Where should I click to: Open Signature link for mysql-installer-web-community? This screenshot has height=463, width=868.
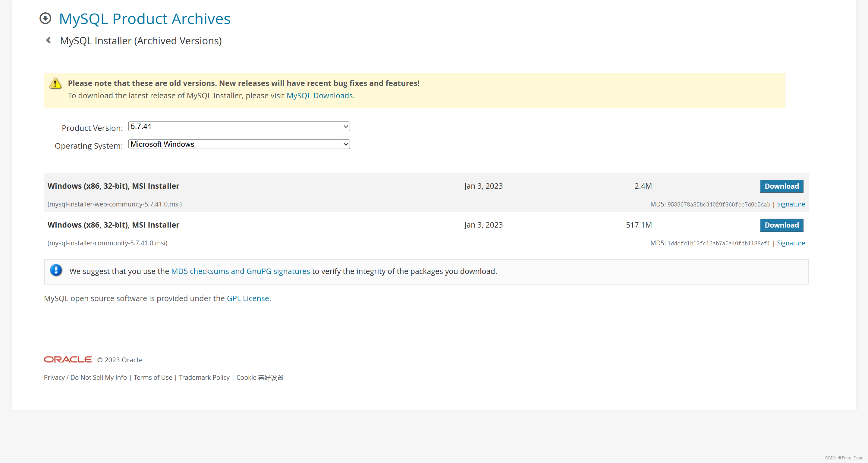pos(791,204)
